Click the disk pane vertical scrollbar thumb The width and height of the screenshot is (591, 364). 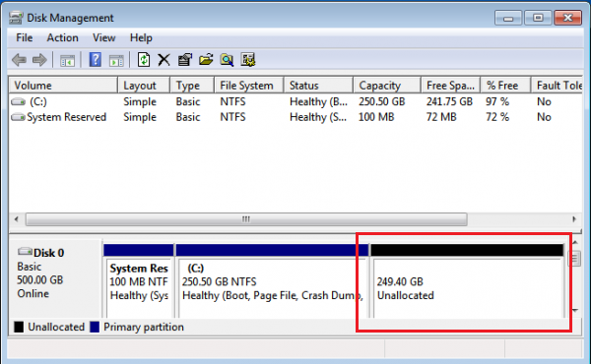click(575, 259)
